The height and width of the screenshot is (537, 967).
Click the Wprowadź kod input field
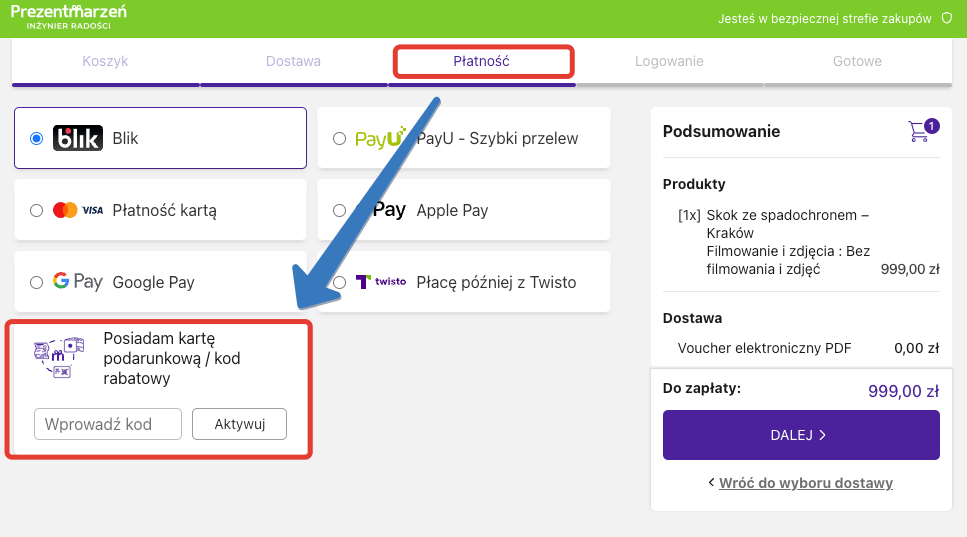(108, 424)
